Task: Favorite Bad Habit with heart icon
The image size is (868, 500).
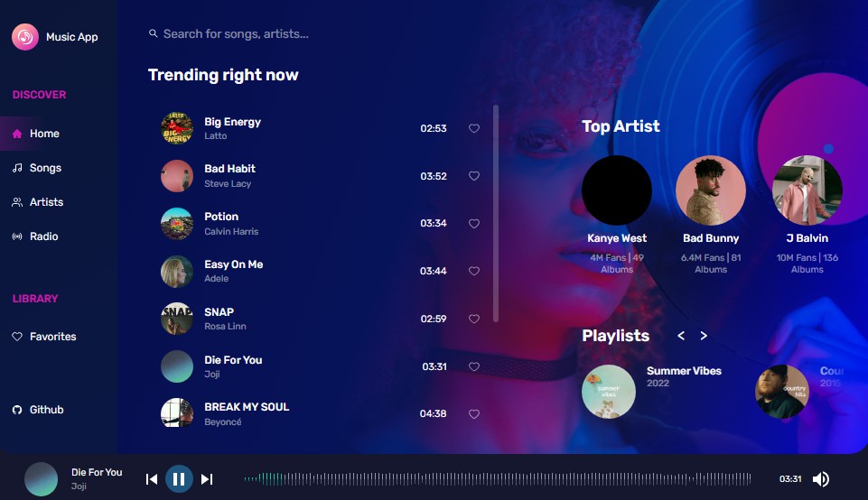Action: point(474,176)
